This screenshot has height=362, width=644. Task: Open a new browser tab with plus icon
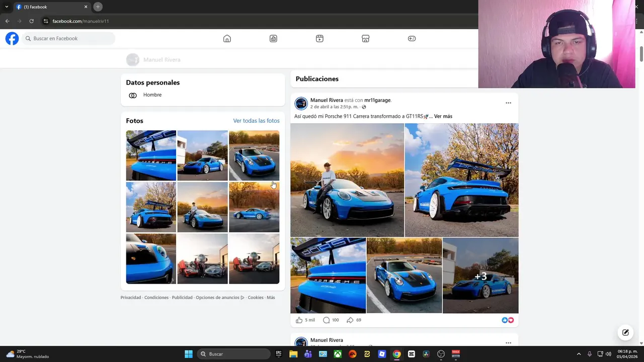click(98, 7)
